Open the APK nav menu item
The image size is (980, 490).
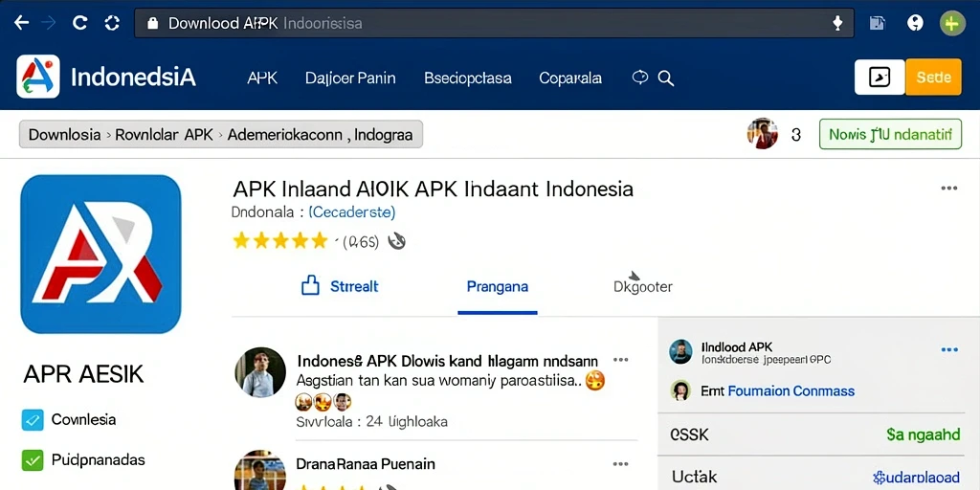point(262,78)
